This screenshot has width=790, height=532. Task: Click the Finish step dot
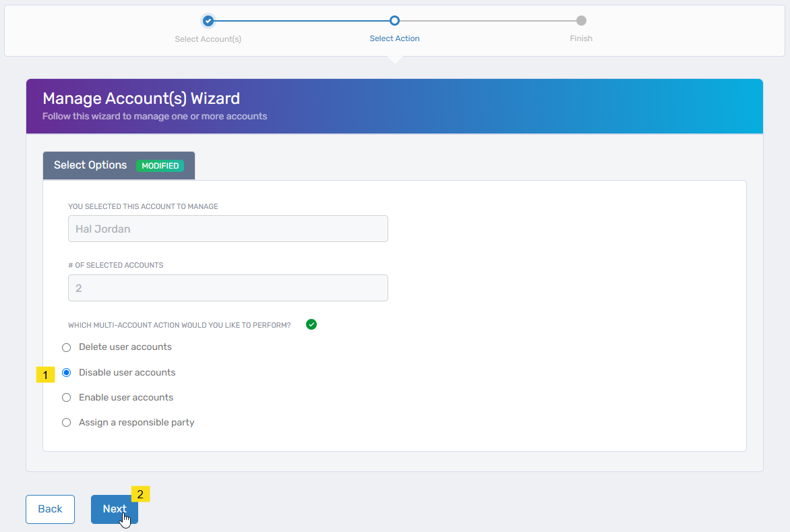(x=580, y=21)
